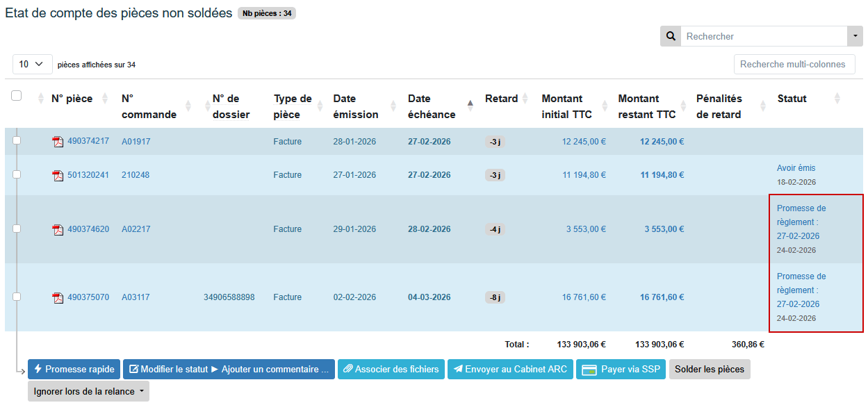Open the rows-per-page dropdown showing 10
Screen dimensions: 868x405
pos(32,64)
